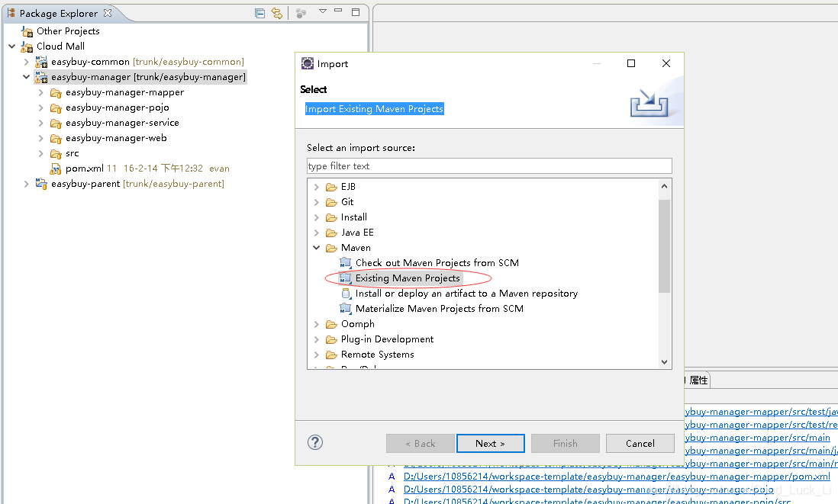Click the Git folder icon
The image size is (838, 504).
pyautogui.click(x=331, y=202)
